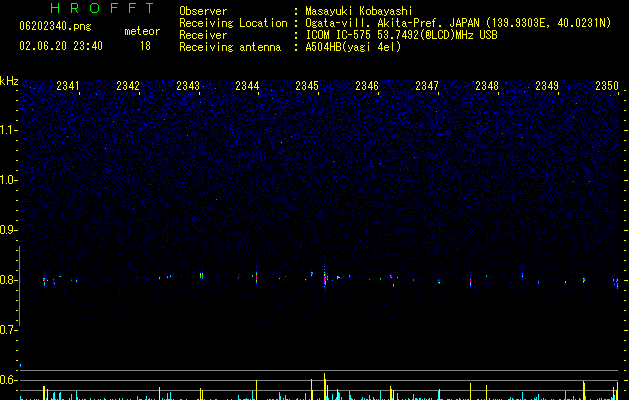
Task: Click the 2342 time marker
Action: click(x=128, y=86)
